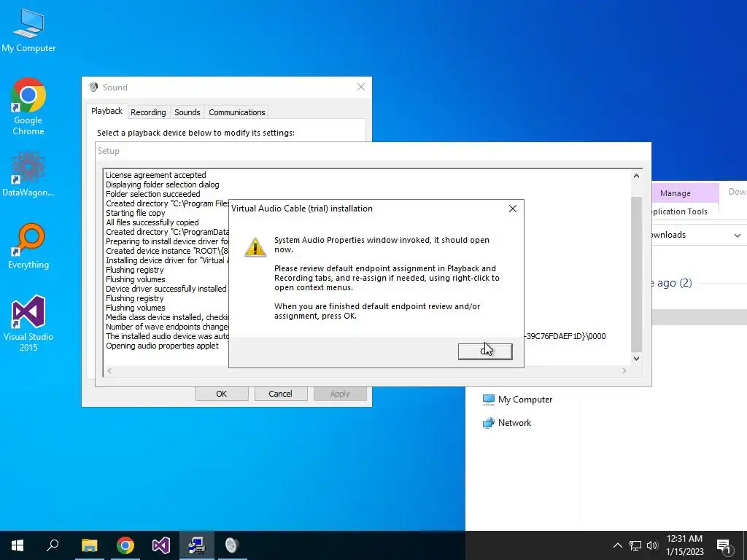Select 'Displaying folder selection dialog' log line
This screenshot has width=747, height=560.
coord(163,184)
